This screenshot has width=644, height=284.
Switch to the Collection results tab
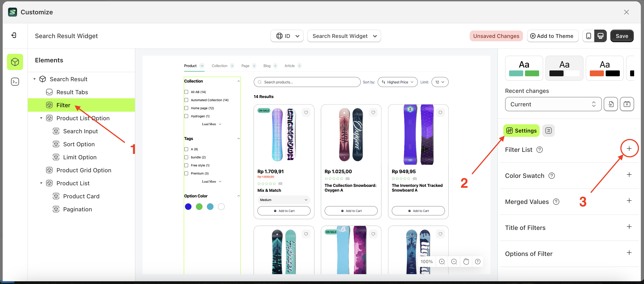tap(220, 66)
